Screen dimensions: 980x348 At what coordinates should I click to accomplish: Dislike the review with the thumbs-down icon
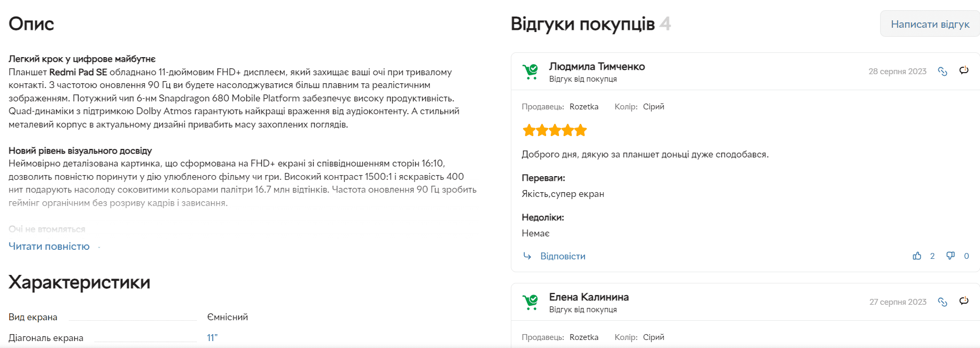[950, 256]
